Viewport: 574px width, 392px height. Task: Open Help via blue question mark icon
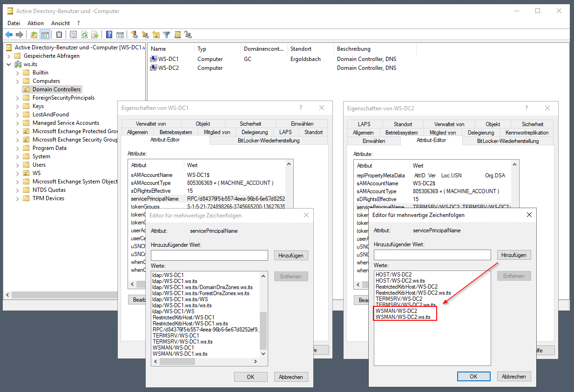click(x=109, y=34)
